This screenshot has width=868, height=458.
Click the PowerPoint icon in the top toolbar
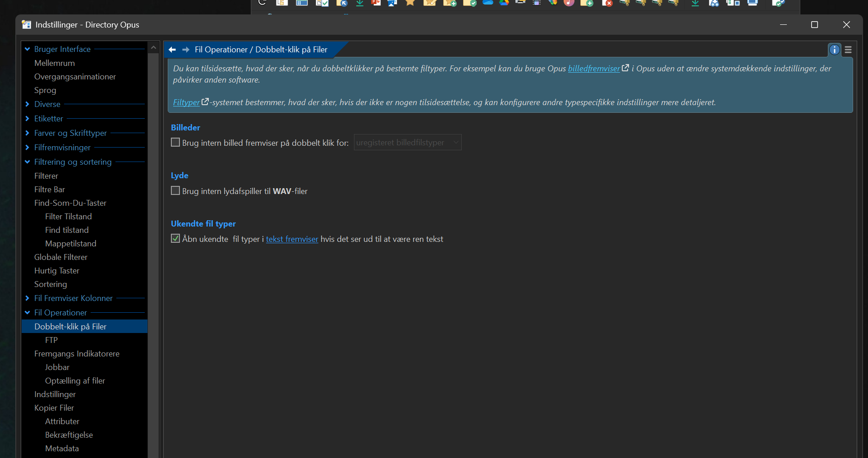coord(376,3)
